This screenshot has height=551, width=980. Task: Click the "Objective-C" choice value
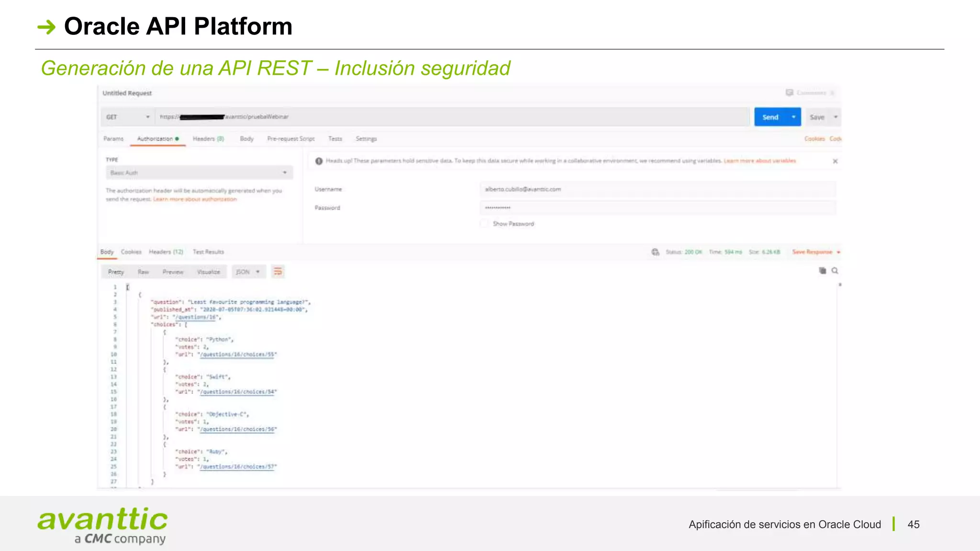click(227, 414)
